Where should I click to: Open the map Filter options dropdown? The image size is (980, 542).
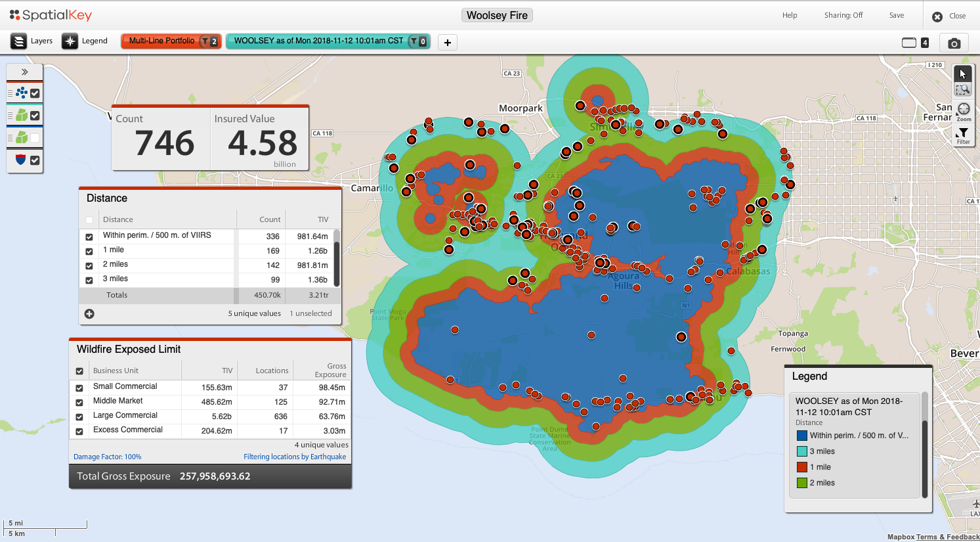click(x=963, y=135)
